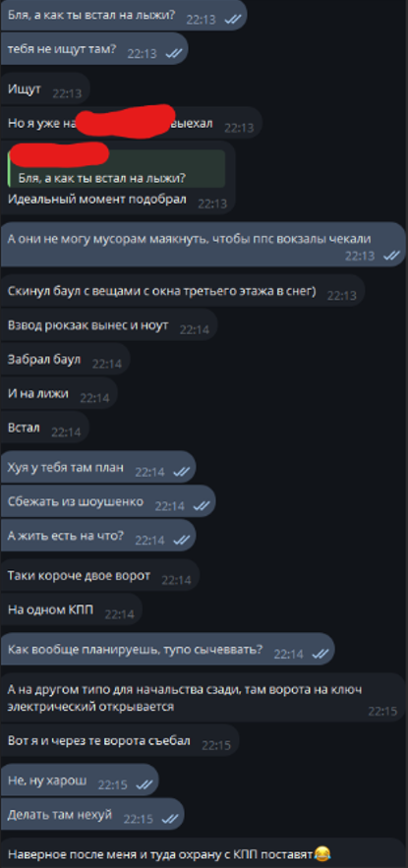This screenshot has width=408, height=868.
Task: Select the 'Ищут' message bubble
Action: (x=45, y=88)
